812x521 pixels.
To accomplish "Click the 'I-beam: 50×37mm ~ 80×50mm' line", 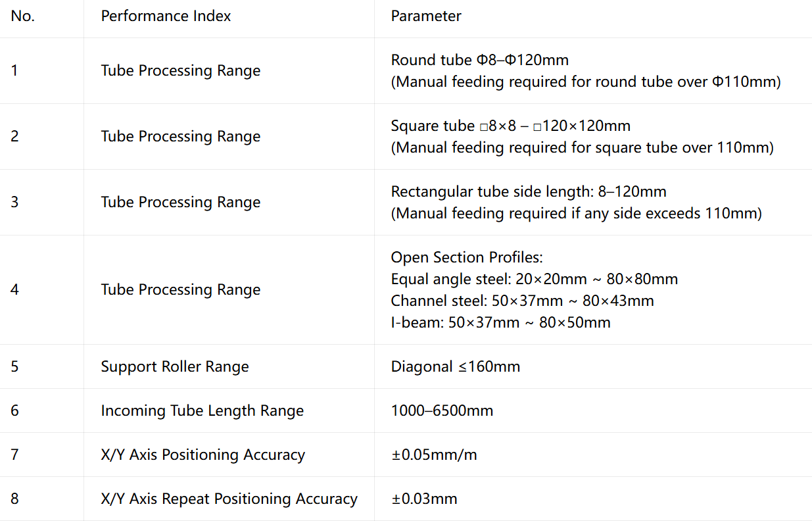I will (x=501, y=322).
